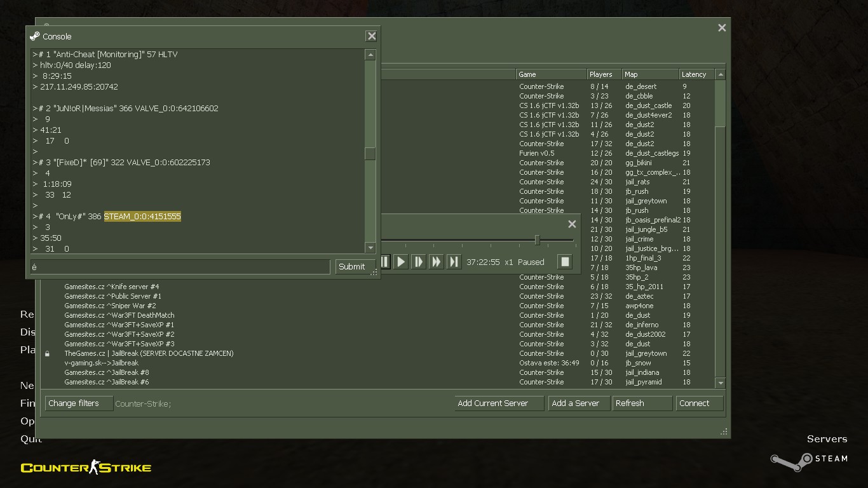The image size is (868, 488).
Task: Click the Steam icon in Console title
Action: pyautogui.click(x=35, y=36)
